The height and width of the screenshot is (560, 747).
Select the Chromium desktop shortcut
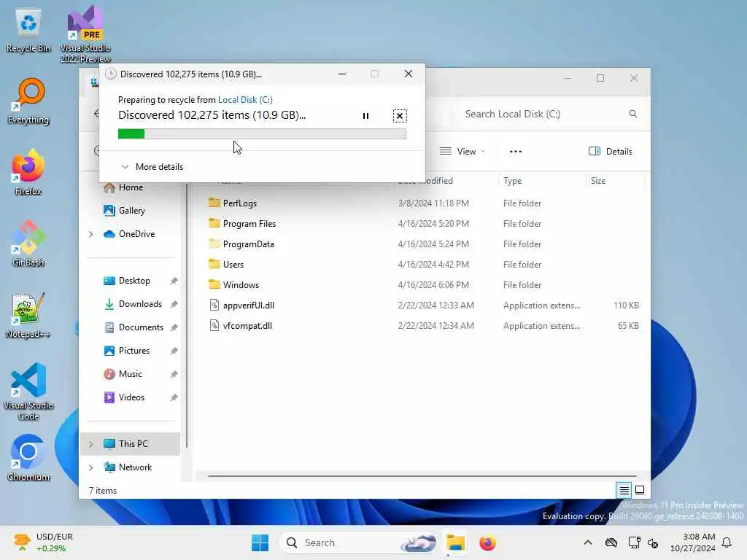pyautogui.click(x=28, y=458)
